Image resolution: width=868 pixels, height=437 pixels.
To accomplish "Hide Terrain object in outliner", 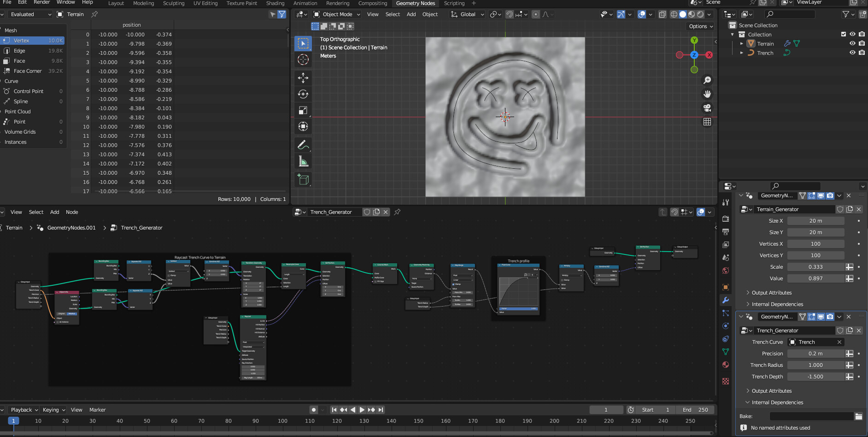I will (x=852, y=44).
